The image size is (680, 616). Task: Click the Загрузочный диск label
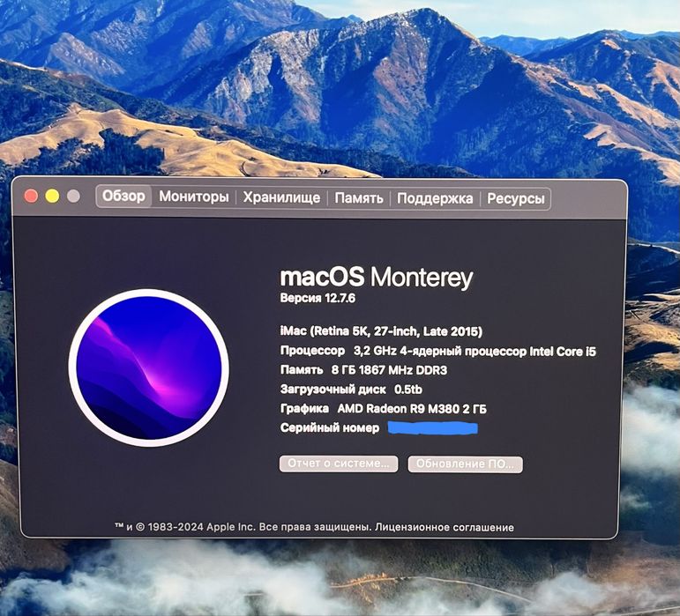click(333, 390)
